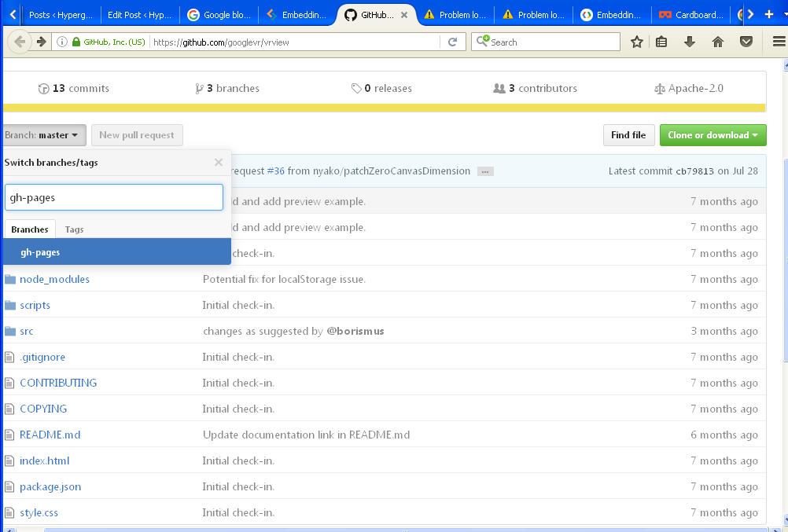Click the New pull request button
The width and height of the screenshot is (788, 532).
pos(137,135)
